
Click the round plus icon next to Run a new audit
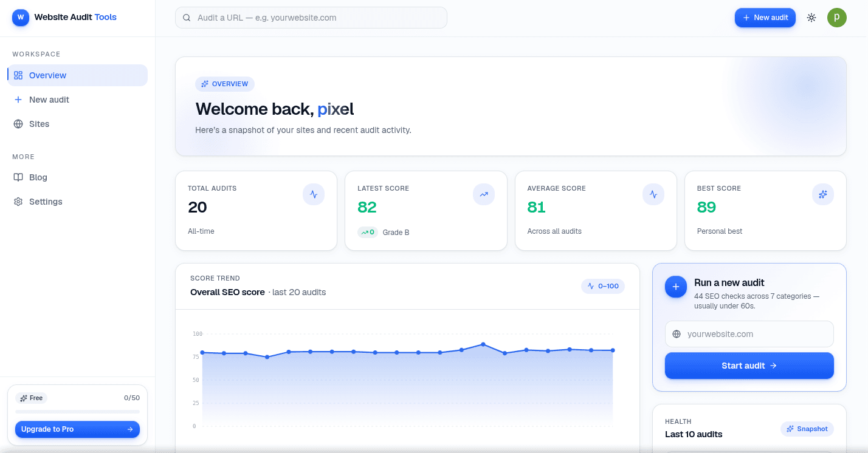point(676,287)
